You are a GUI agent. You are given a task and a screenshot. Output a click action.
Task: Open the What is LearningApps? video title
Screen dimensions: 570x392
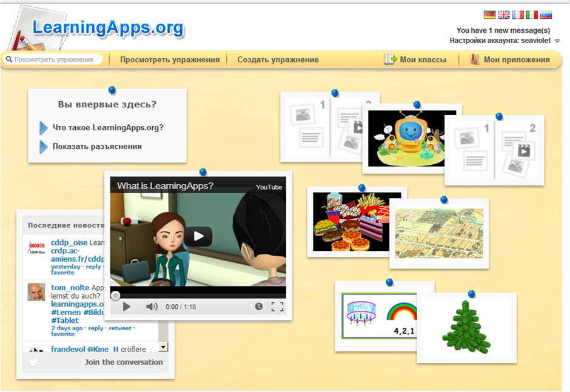click(x=165, y=185)
